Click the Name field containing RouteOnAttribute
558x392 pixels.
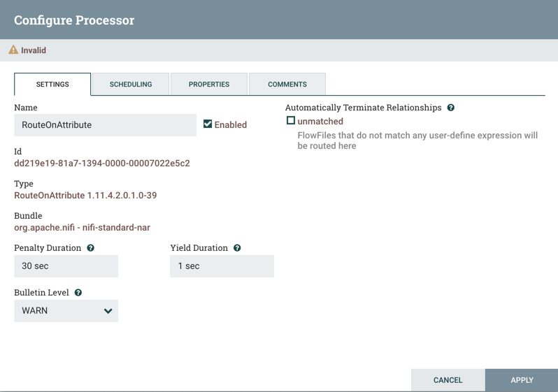(x=105, y=125)
